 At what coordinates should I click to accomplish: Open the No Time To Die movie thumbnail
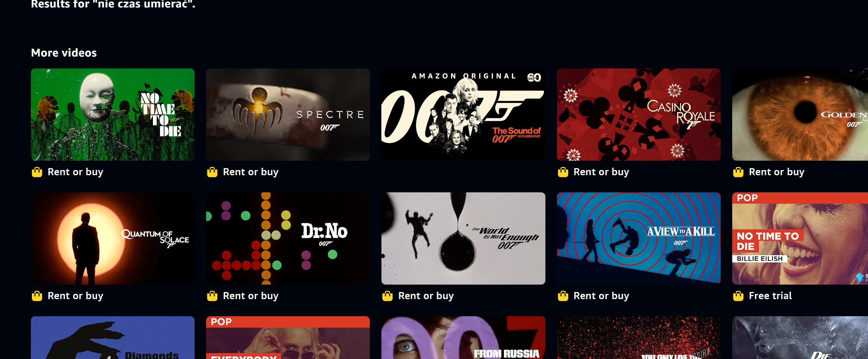(113, 115)
